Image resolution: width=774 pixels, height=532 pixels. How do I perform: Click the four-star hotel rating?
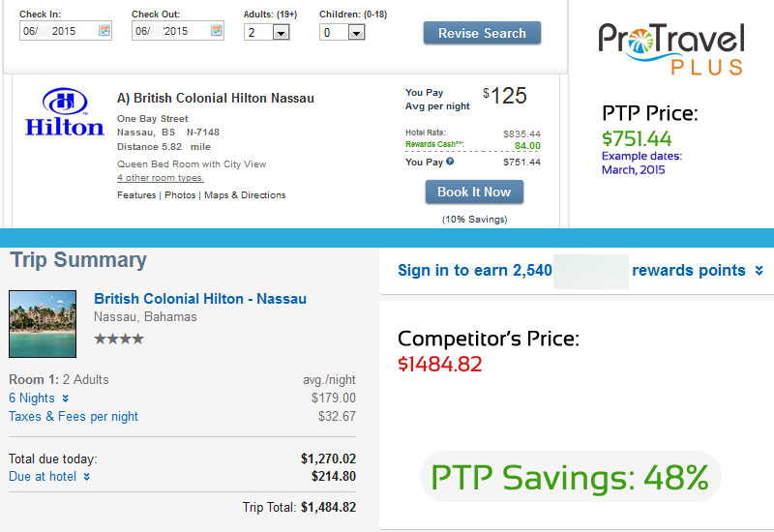point(119,340)
